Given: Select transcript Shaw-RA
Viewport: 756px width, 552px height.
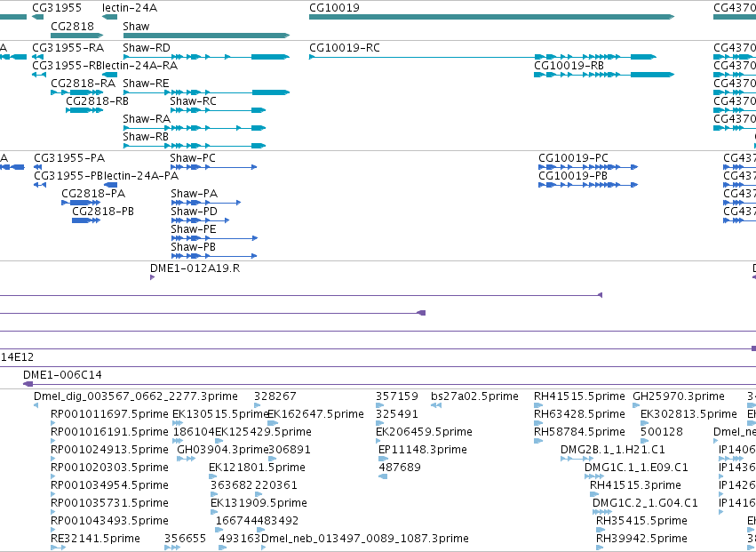Looking at the screenshot, I should (x=195, y=128).
